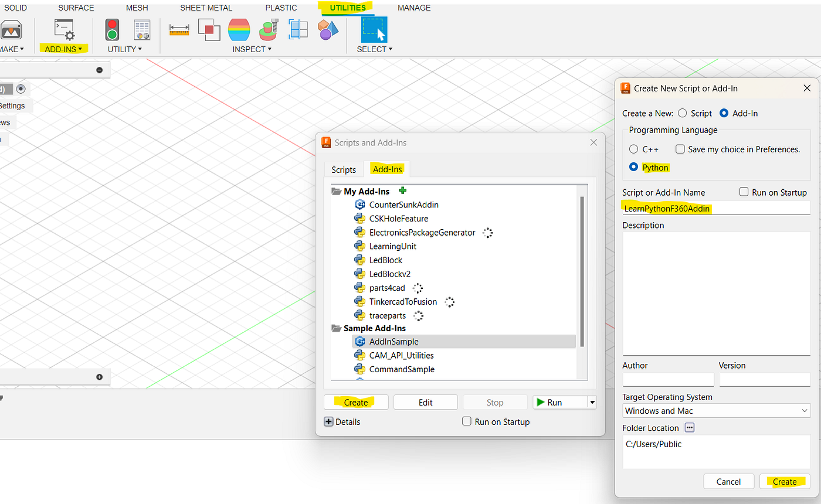
Task: Switch to the MESH ribbon tab
Action: [137, 8]
